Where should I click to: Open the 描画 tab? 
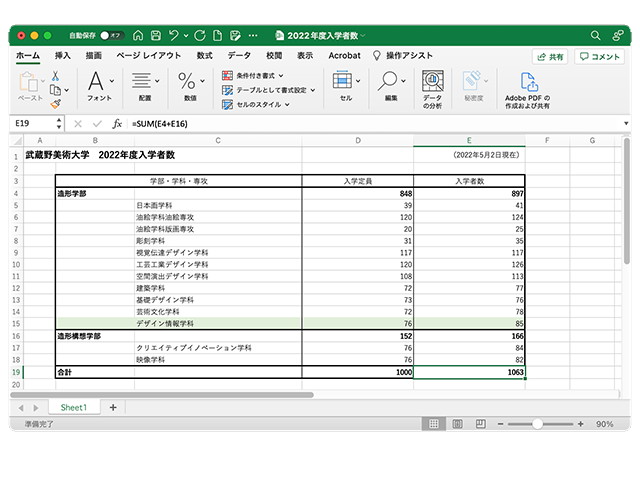[93, 56]
